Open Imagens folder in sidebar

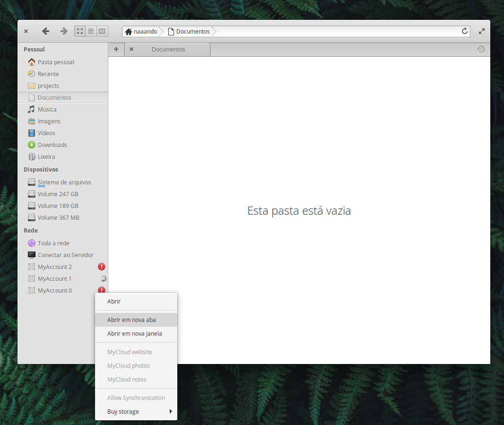(63, 121)
